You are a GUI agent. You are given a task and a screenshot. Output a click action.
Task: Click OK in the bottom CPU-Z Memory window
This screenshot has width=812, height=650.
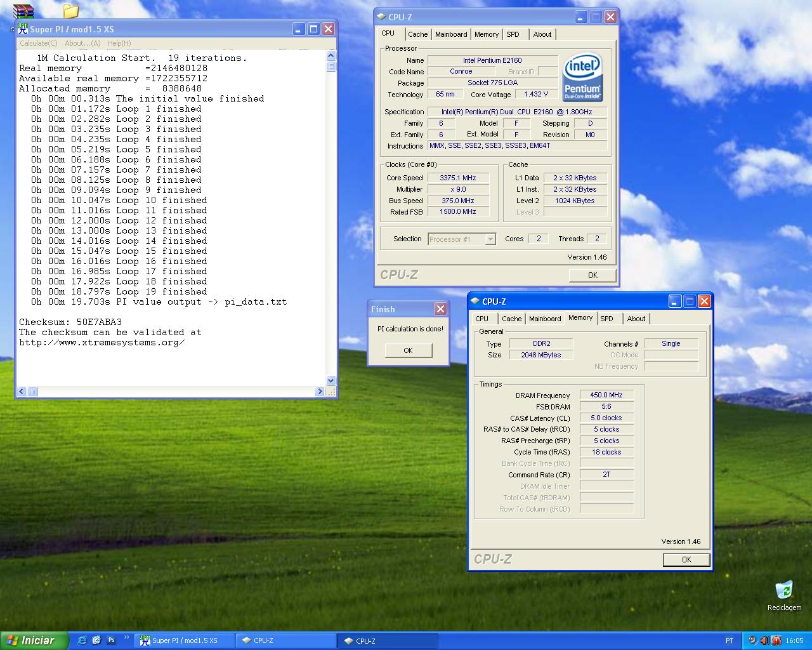[x=686, y=559]
